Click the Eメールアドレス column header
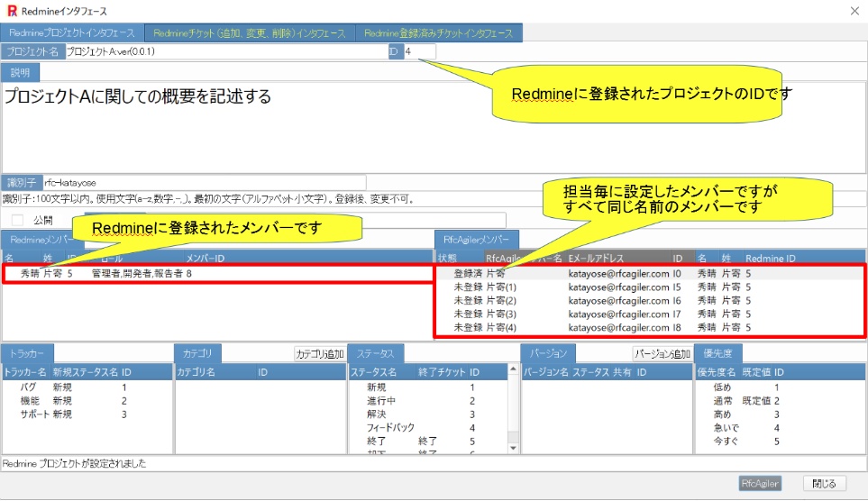Viewport: 868px width, 501px height. tap(617, 258)
